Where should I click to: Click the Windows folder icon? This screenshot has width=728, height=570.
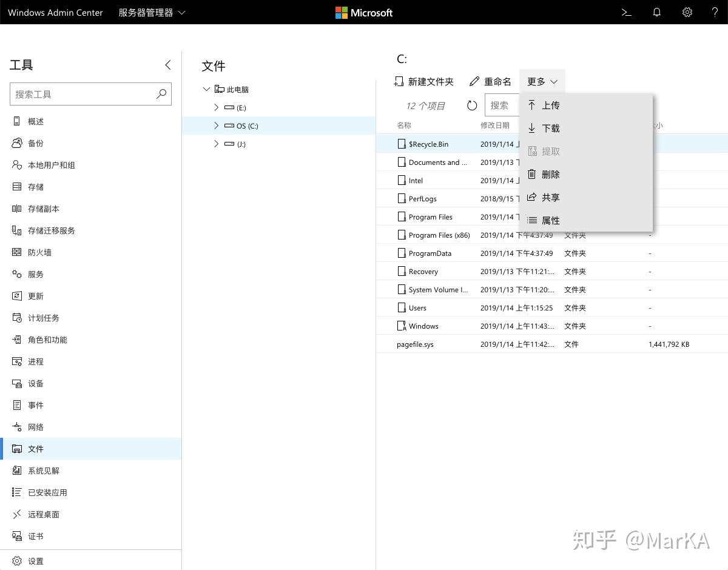point(401,326)
